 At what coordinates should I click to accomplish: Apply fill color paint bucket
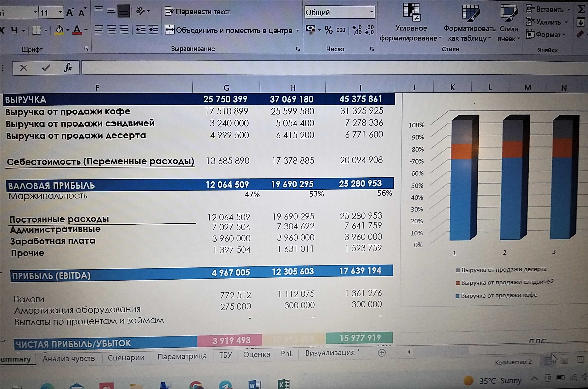pos(59,30)
